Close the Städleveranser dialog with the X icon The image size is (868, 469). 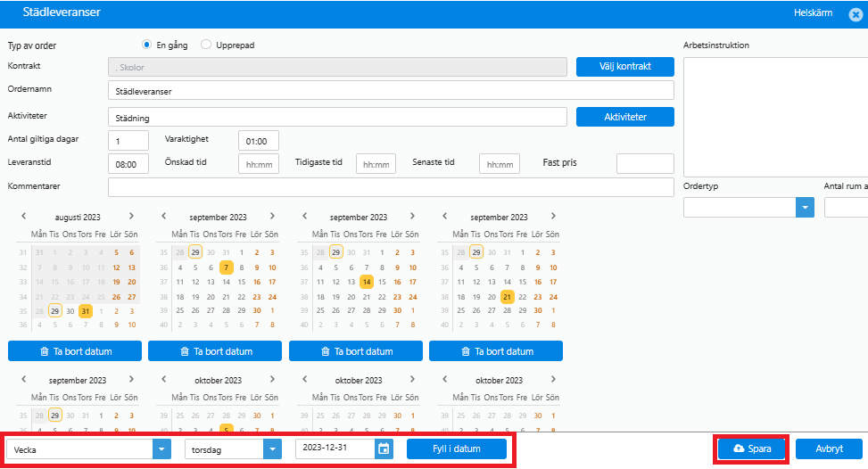point(856,14)
